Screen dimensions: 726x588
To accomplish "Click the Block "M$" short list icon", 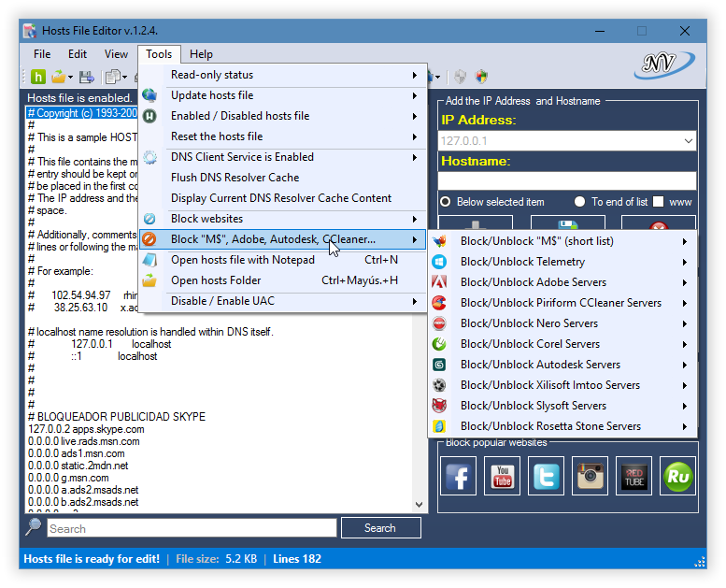I will coord(439,241).
